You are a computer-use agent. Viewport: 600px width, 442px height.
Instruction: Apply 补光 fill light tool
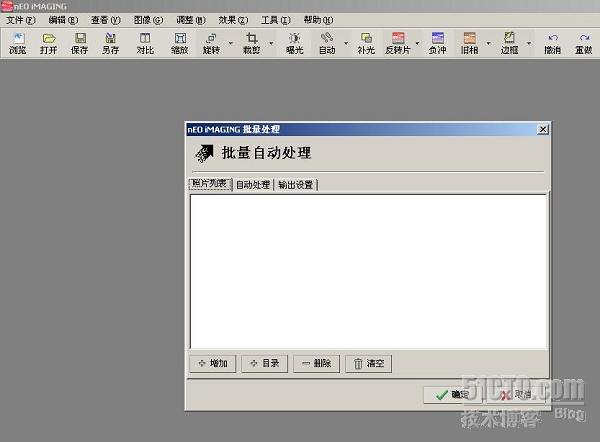point(366,43)
